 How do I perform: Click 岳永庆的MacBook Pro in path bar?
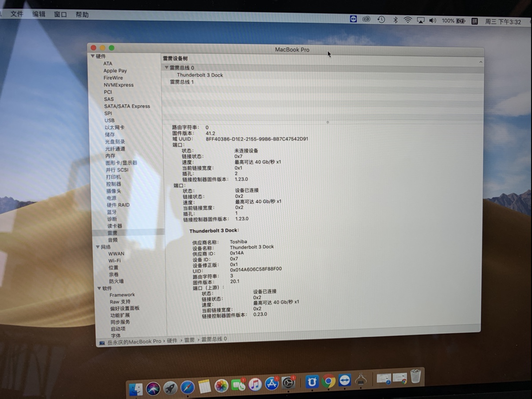[x=134, y=341]
